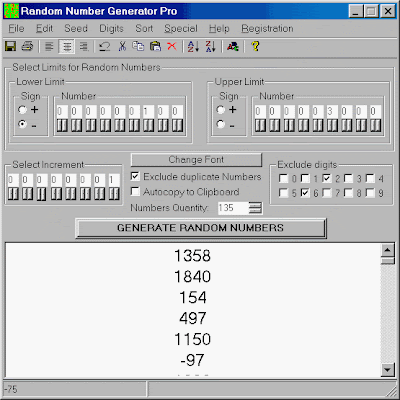Click the Numbers Quantity spinner arrows
The height and width of the screenshot is (400, 400).
[x=255, y=208]
